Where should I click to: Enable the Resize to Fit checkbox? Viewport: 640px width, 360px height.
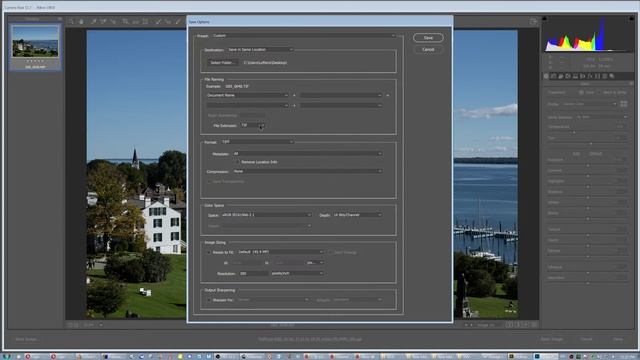tap(209, 252)
